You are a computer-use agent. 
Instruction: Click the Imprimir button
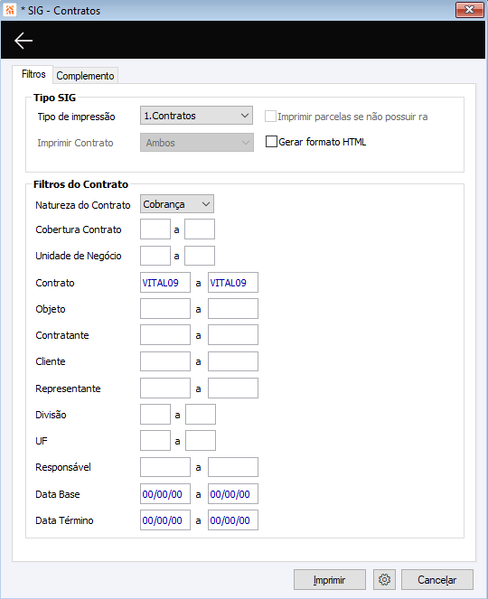329,580
